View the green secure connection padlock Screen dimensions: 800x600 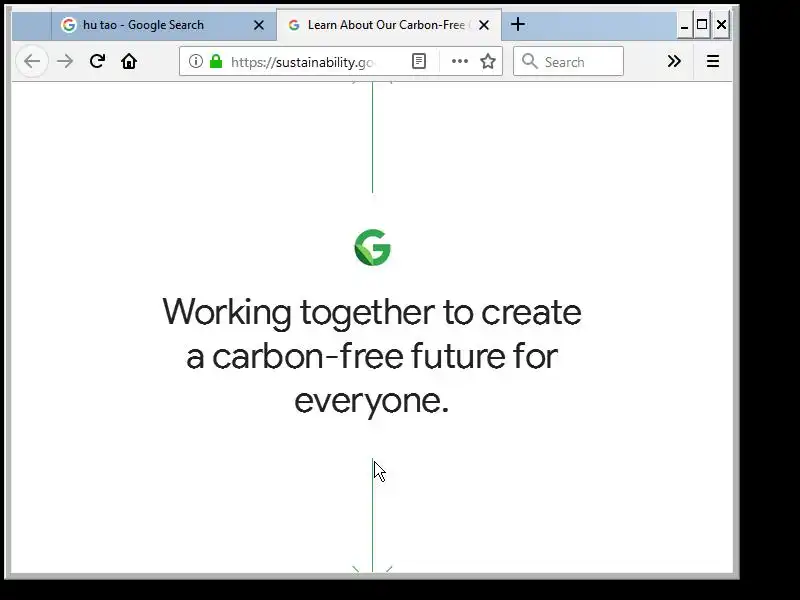(216, 61)
